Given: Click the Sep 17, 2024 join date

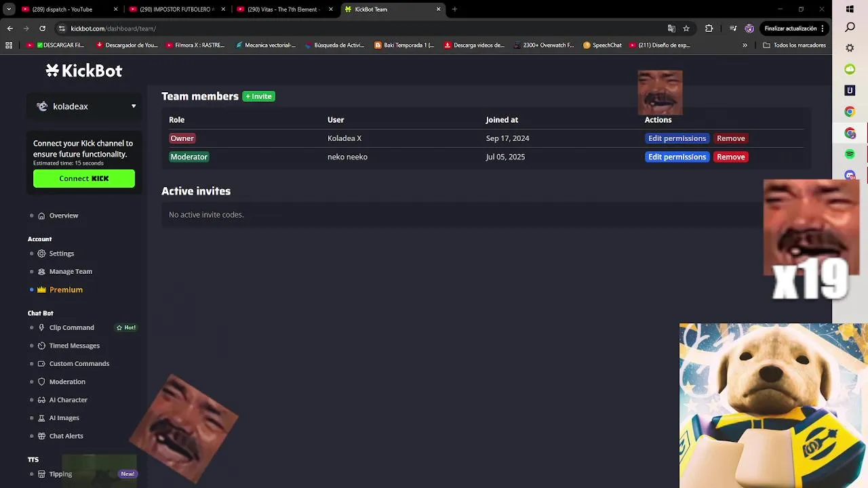Looking at the screenshot, I should point(507,138).
